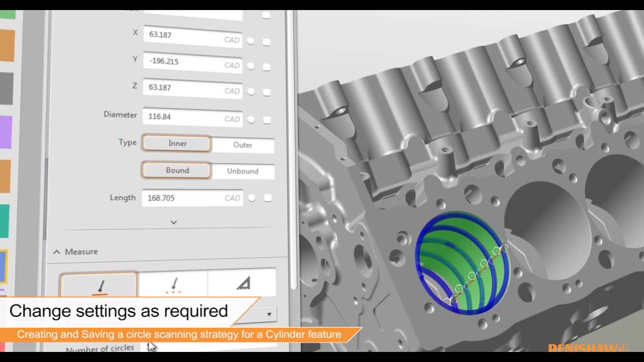The width and height of the screenshot is (644, 362).
Task: Expand more options with the down chevron
Action: click(174, 222)
